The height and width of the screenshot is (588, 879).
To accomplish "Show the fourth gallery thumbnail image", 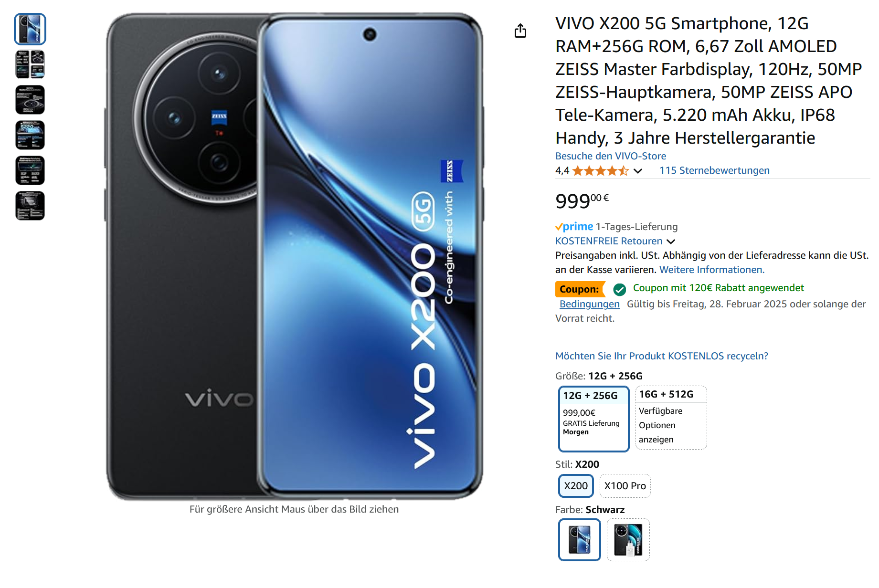I will (x=30, y=135).
